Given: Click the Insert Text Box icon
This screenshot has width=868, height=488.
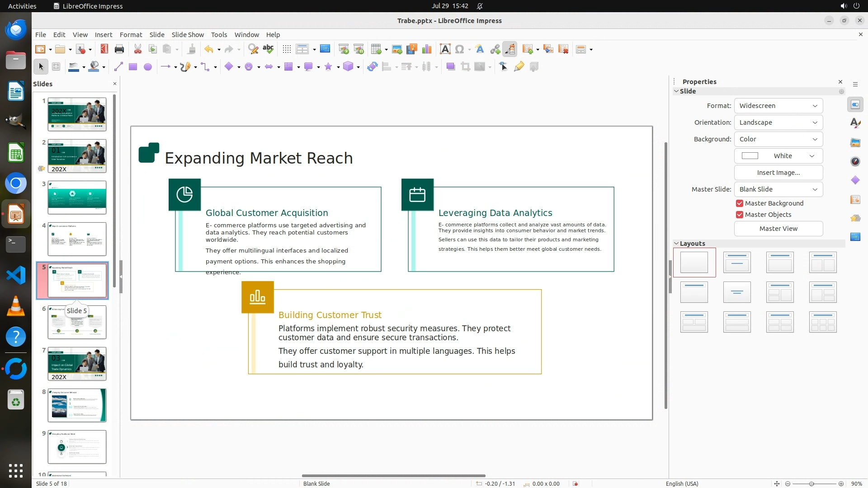Looking at the screenshot, I should pyautogui.click(x=445, y=49).
